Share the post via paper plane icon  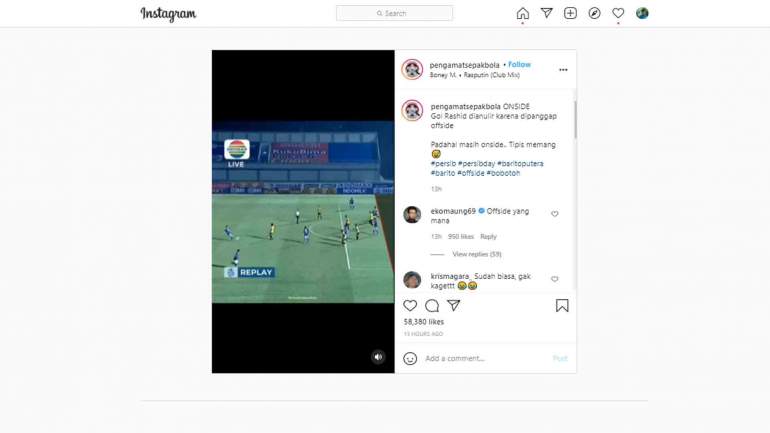pos(453,305)
